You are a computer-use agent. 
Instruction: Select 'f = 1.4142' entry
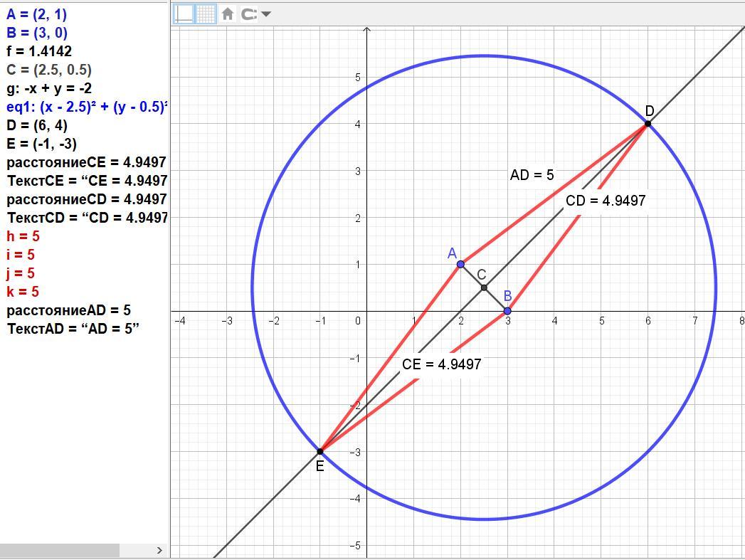39,51
